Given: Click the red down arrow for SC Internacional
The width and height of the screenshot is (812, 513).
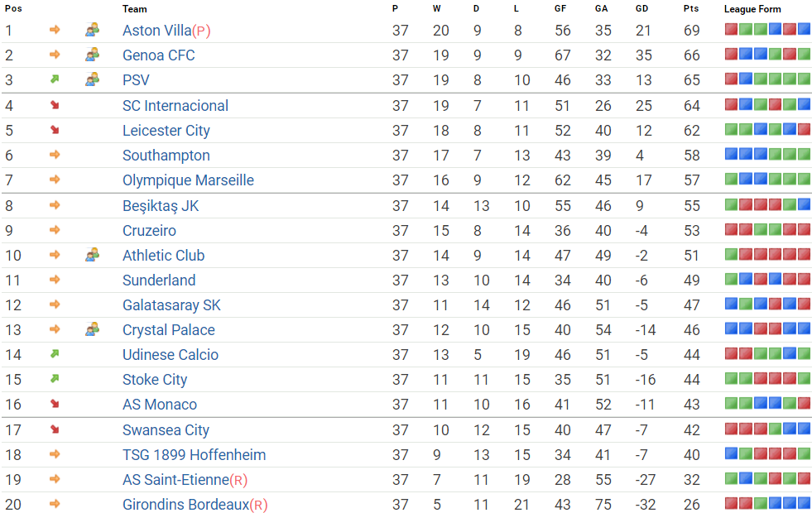Looking at the screenshot, I should pos(55,105).
